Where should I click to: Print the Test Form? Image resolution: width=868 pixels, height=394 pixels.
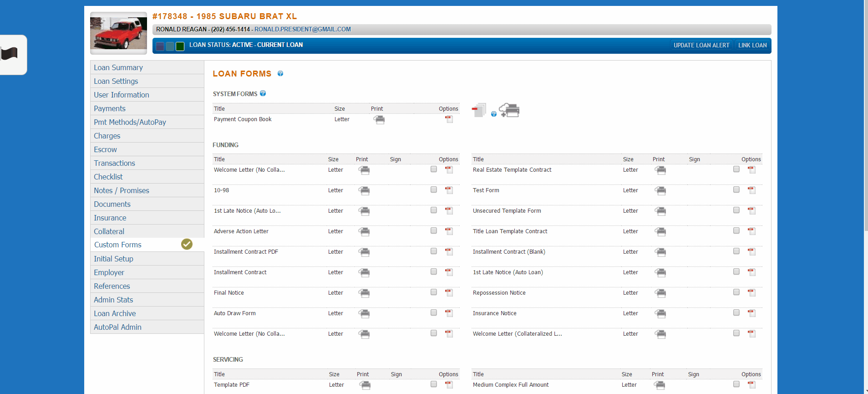660,191
